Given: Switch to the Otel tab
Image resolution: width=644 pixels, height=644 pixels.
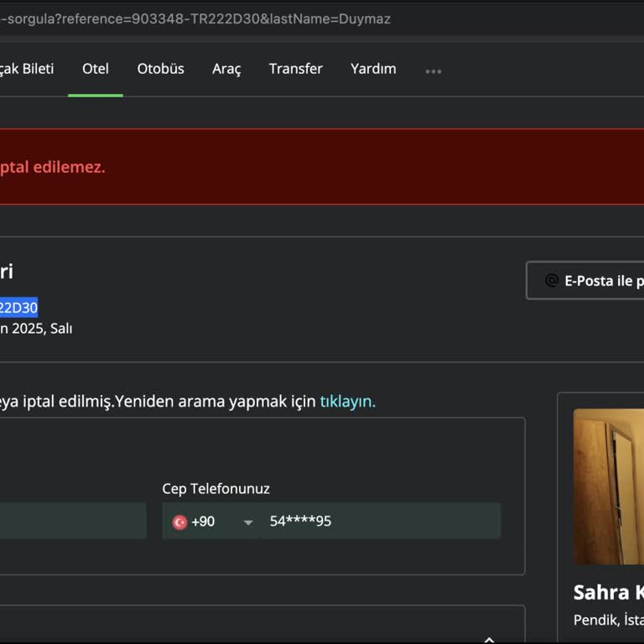Looking at the screenshot, I should (96, 69).
